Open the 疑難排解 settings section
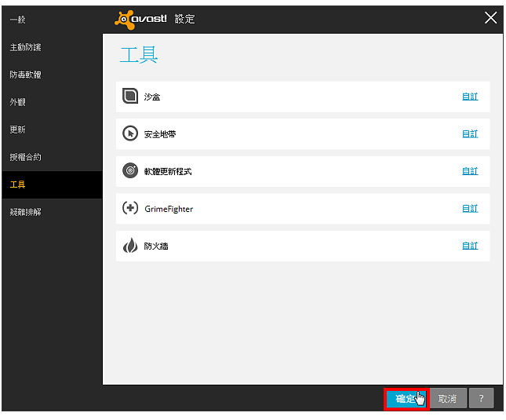The image size is (506, 420). pyautogui.click(x=52, y=212)
